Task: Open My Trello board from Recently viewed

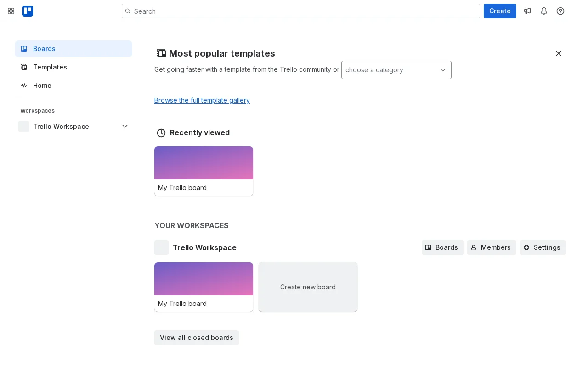Action: pyautogui.click(x=204, y=171)
